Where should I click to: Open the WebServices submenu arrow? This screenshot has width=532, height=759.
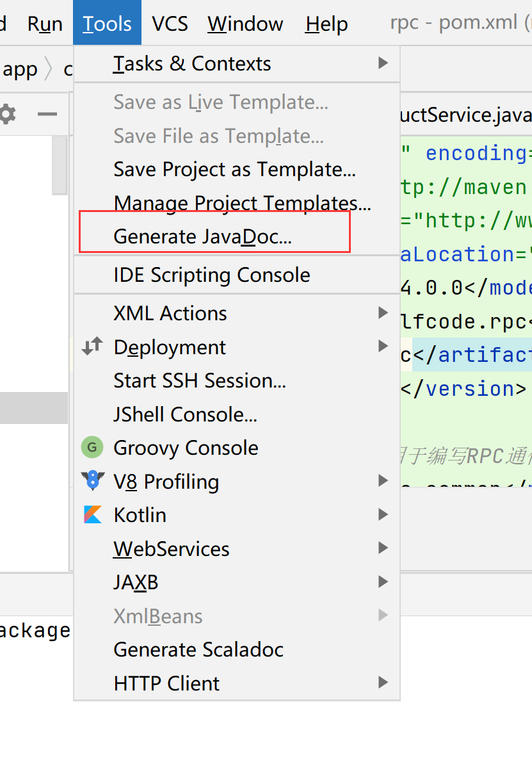pyautogui.click(x=383, y=548)
